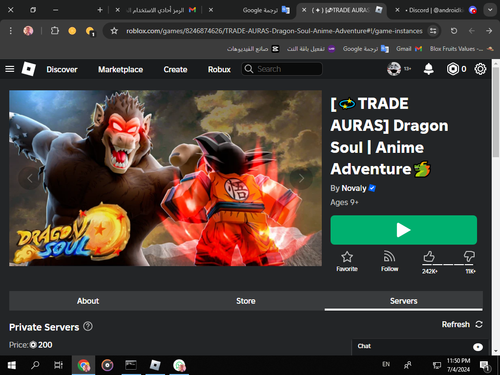Click the like/dislike vote ratio bar
The height and width of the screenshot is (375, 500).
pyautogui.click(x=448, y=264)
